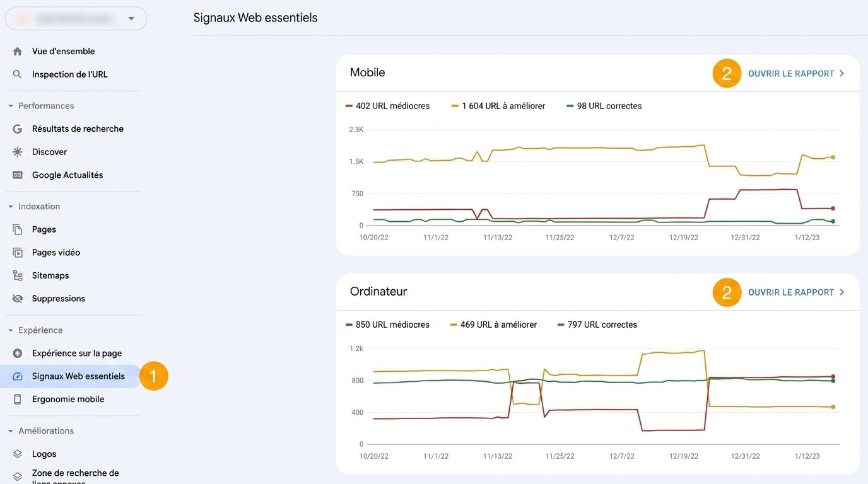Click the magnifier icon for Inspection de l'URL

[18, 74]
